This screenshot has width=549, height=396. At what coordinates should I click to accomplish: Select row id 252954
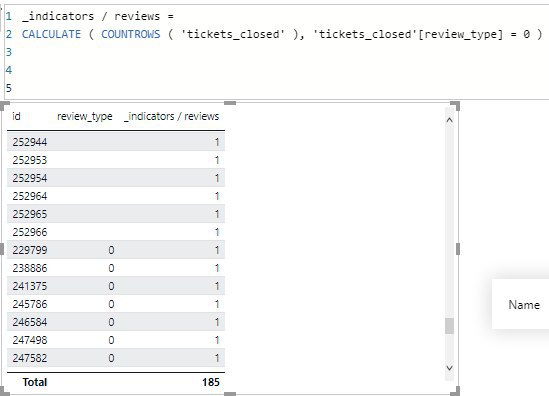[x=116, y=178]
